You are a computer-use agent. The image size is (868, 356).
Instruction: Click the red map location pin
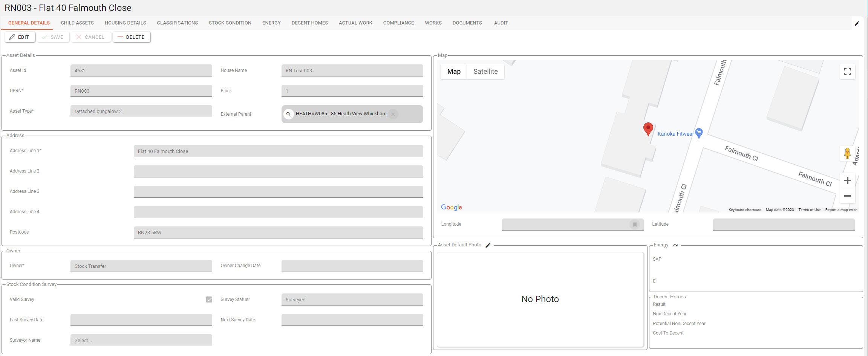648,128
